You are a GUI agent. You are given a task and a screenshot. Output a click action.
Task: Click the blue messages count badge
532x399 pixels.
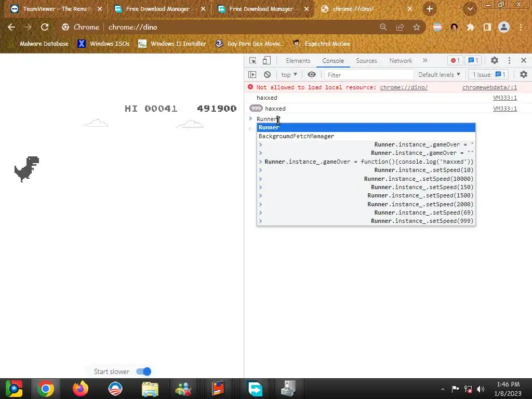click(x=473, y=60)
